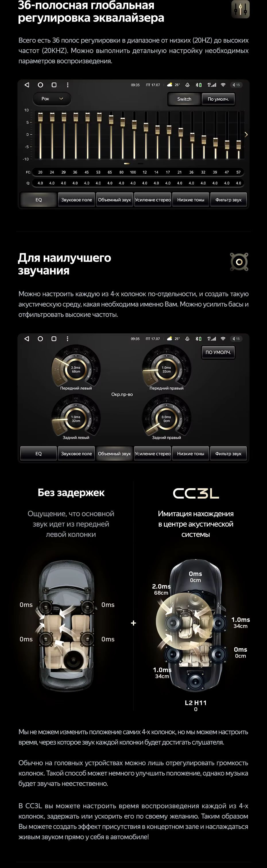
Task: Open recent apps square icon in equalizer screen
Action: point(54,85)
